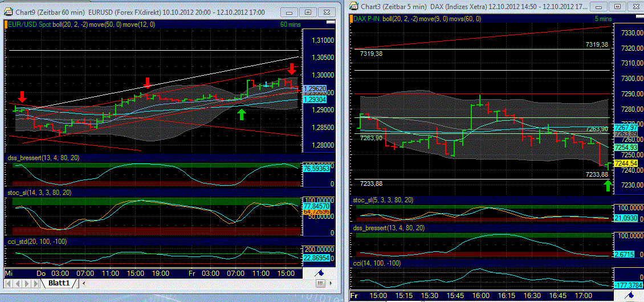Screen dimensions: 644x302
Task: Select cci_std(20, 100, -100) label
Action: pyautogui.click(x=38, y=241)
